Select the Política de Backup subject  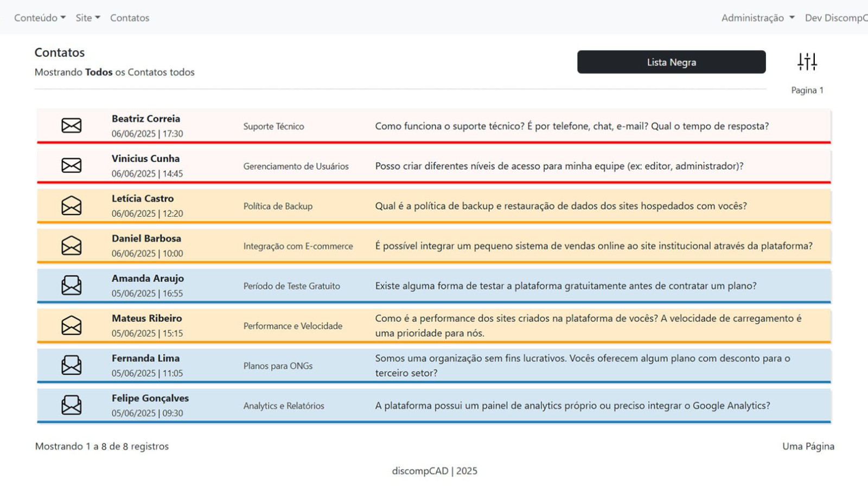(x=278, y=206)
